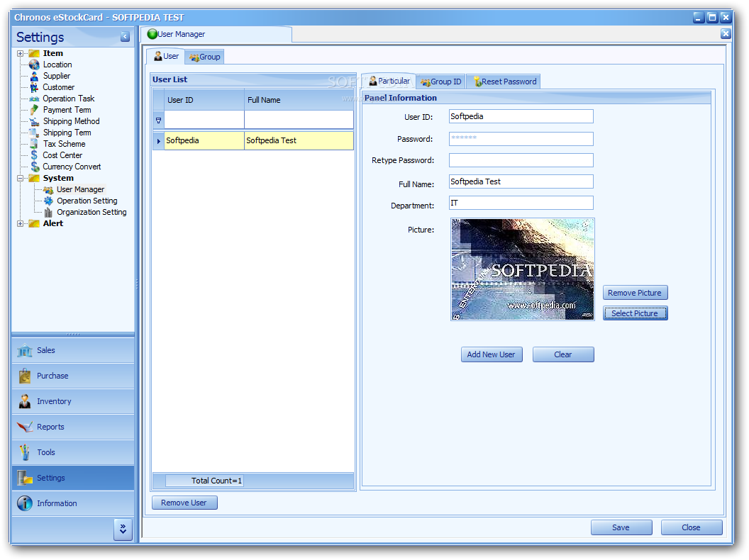Click the Currency Convert icon
The height and width of the screenshot is (560, 749).
(35, 167)
